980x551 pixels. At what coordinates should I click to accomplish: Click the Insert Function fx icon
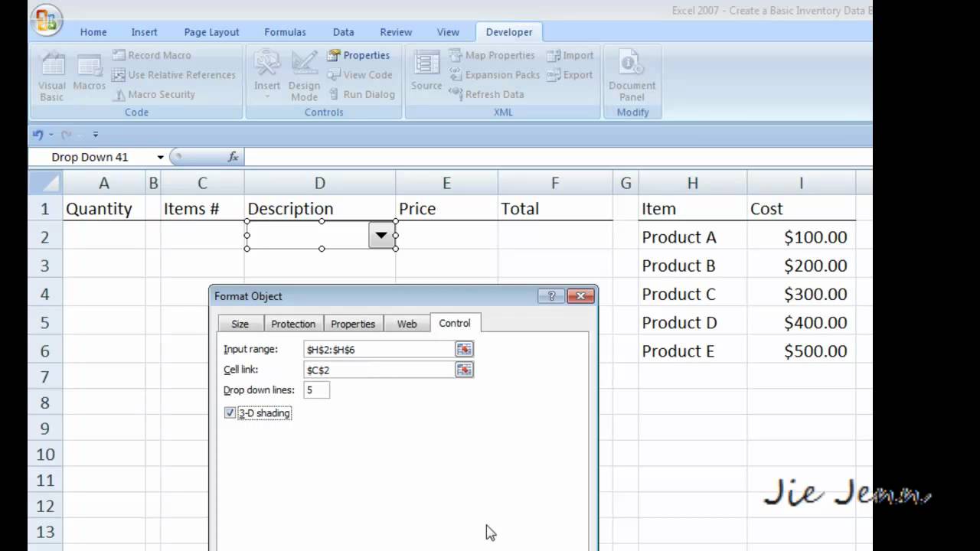tap(234, 157)
